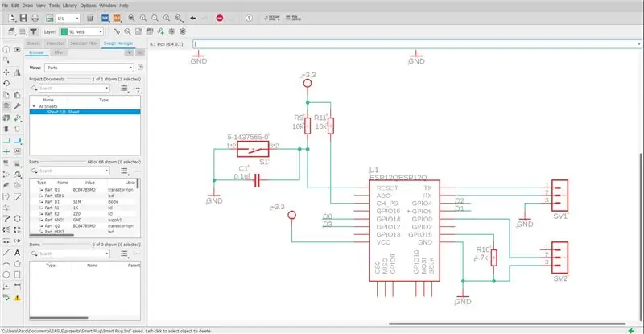Open the View Parts dropdown

(x=89, y=68)
